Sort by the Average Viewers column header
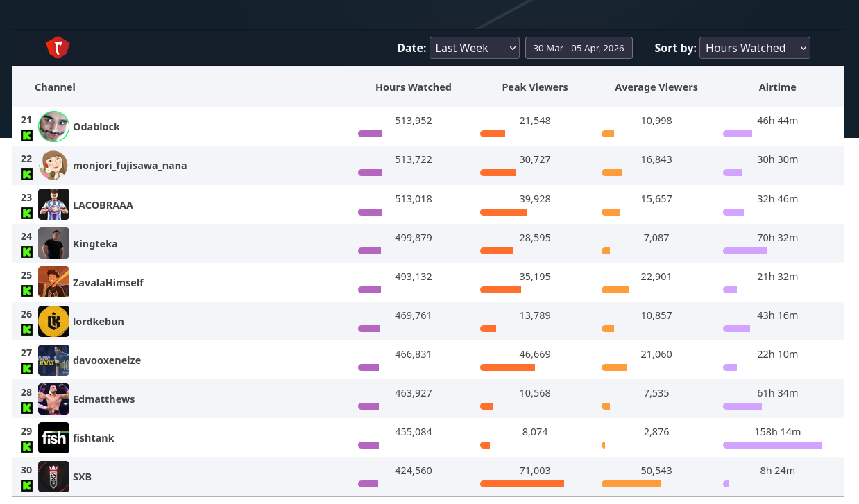The image size is (859, 504). point(656,87)
